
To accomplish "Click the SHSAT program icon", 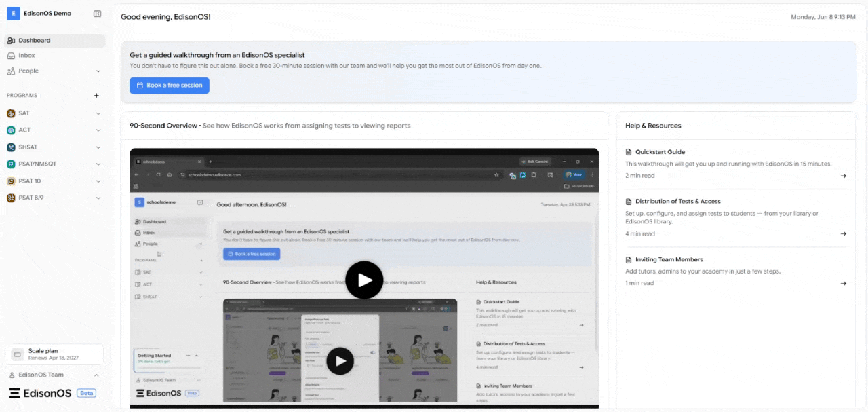I will point(11,147).
